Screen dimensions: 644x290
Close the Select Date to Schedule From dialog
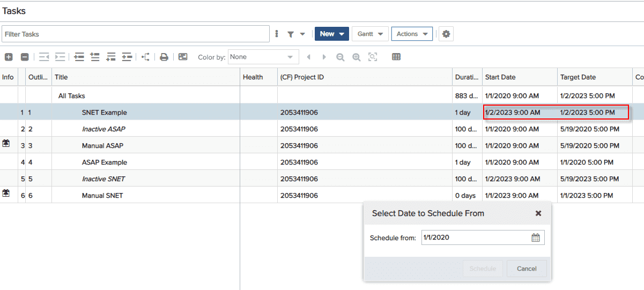(538, 213)
